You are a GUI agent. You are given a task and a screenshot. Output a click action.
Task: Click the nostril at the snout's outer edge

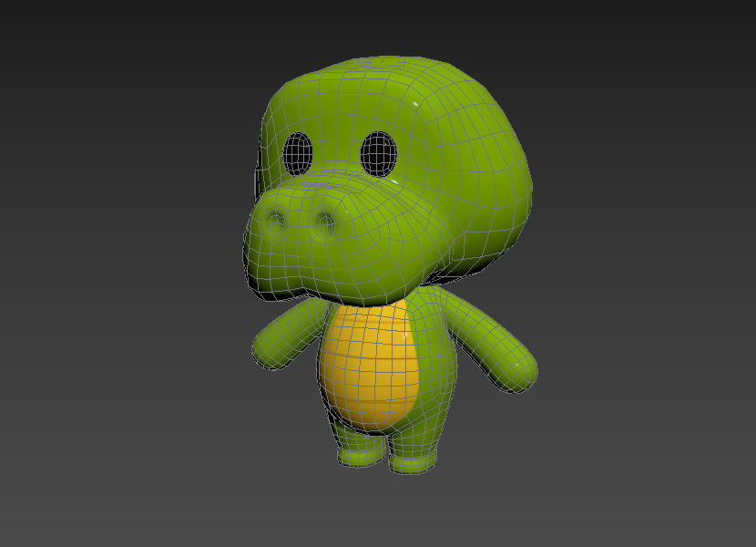tap(274, 222)
